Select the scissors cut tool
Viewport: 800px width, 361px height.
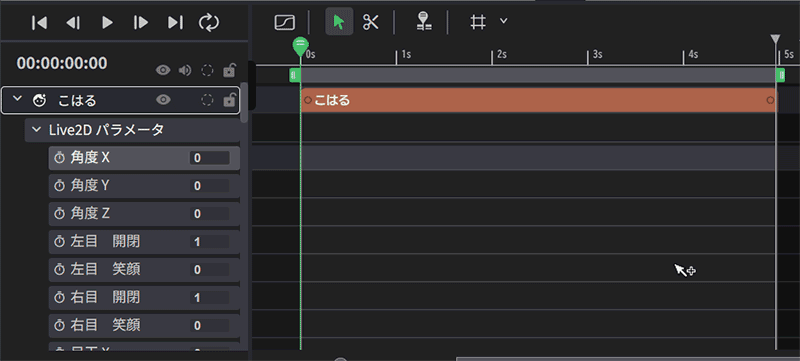tap(371, 22)
